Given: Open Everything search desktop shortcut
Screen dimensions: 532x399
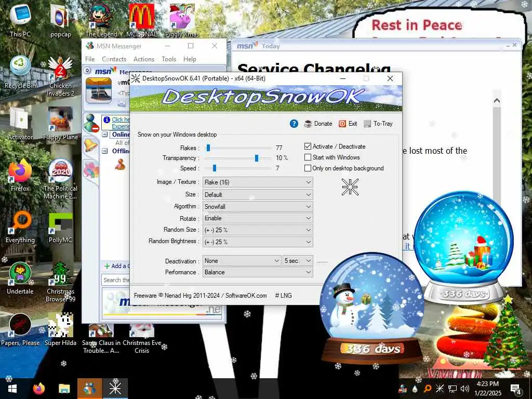Looking at the screenshot, I should click(x=20, y=227).
